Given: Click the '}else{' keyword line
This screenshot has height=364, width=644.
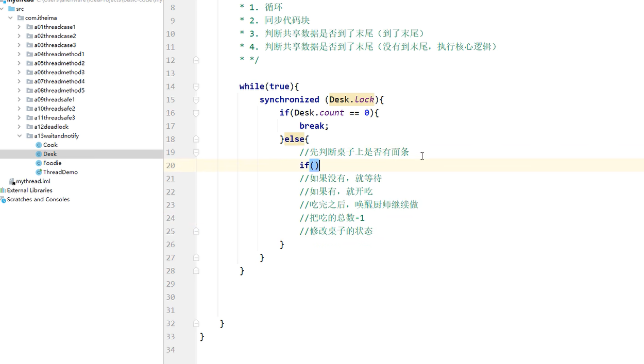Looking at the screenshot, I should [x=294, y=139].
